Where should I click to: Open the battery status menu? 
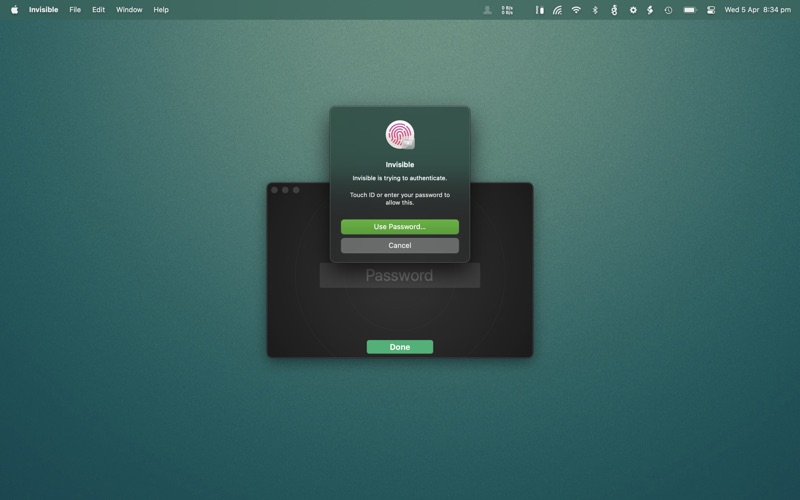tap(690, 10)
